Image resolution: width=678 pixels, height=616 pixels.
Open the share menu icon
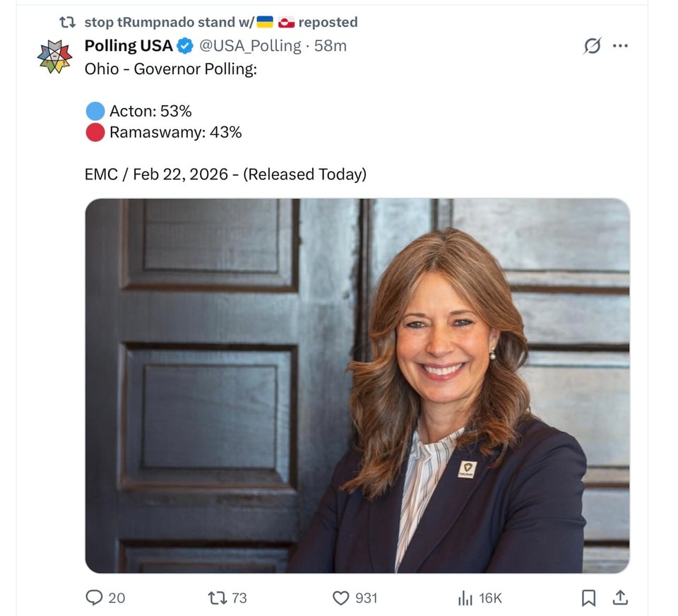pyautogui.click(x=620, y=598)
